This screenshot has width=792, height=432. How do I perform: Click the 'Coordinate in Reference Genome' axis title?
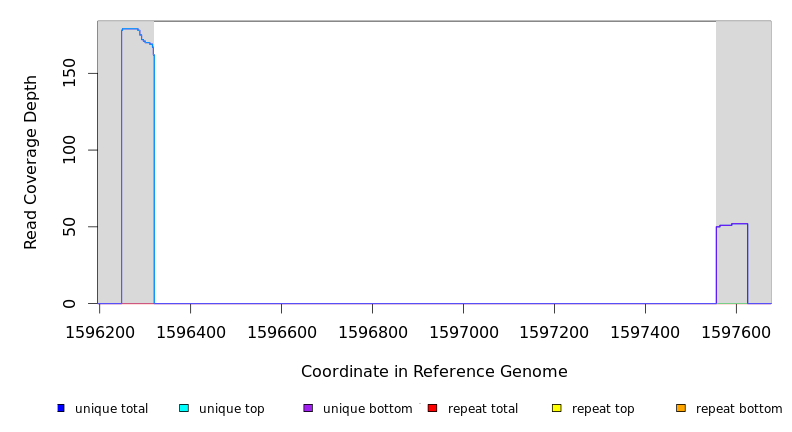pyautogui.click(x=434, y=372)
